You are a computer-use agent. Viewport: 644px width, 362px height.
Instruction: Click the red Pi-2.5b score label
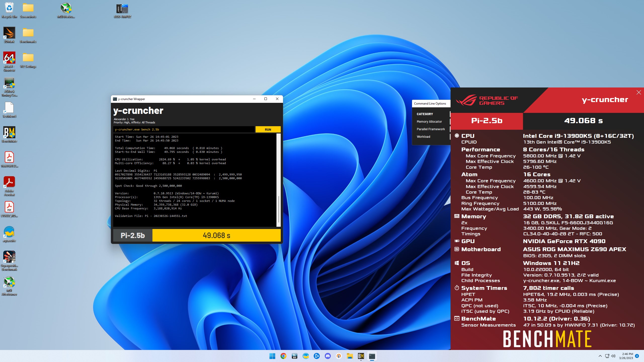click(487, 121)
